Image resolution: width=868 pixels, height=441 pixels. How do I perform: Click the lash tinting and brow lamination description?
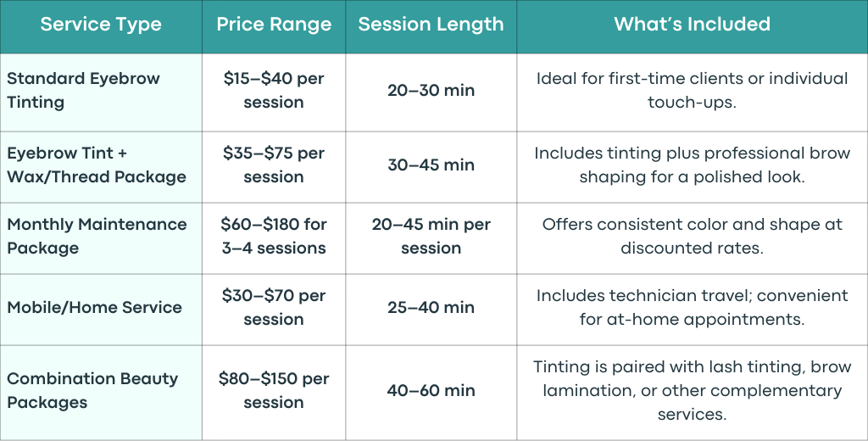coord(692,391)
